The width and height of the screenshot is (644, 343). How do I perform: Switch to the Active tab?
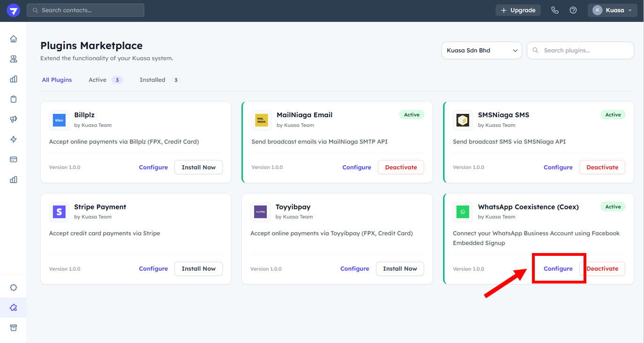(97, 80)
